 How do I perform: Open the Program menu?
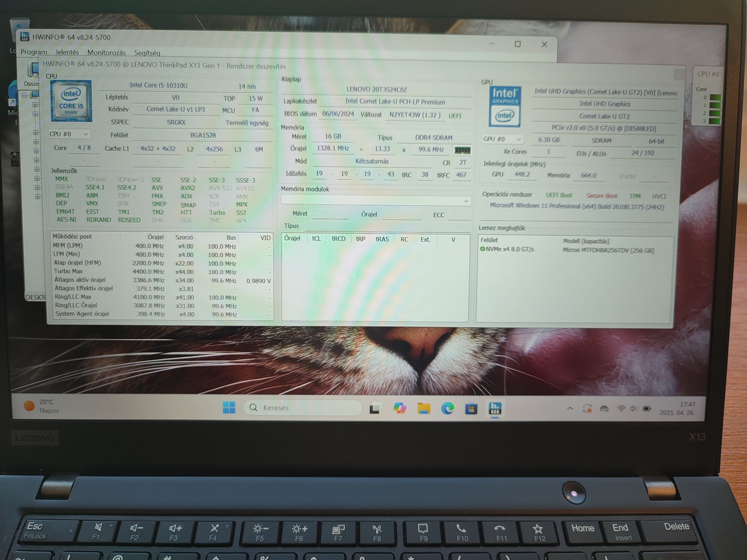coord(34,52)
